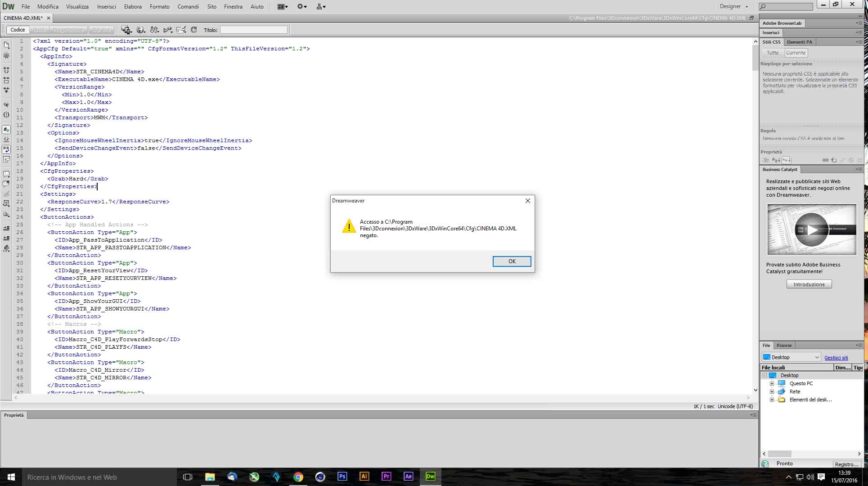Open Photoshop from the Windows taskbar

(342, 477)
